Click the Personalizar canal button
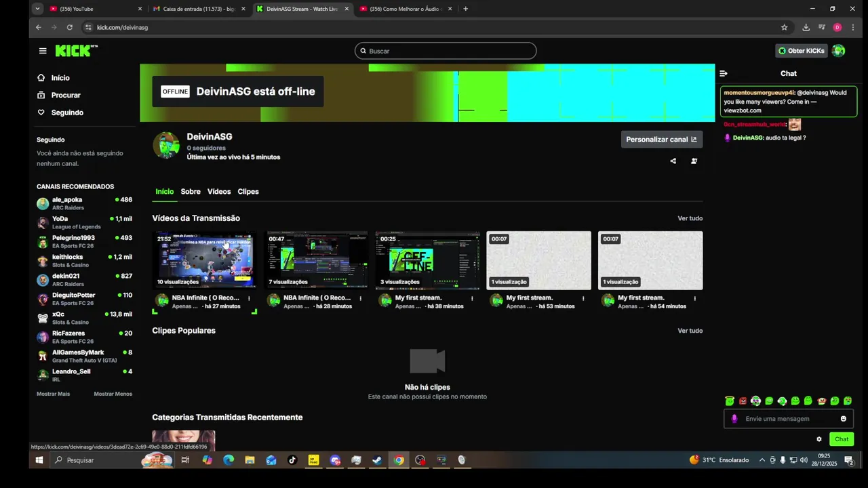 click(662, 139)
